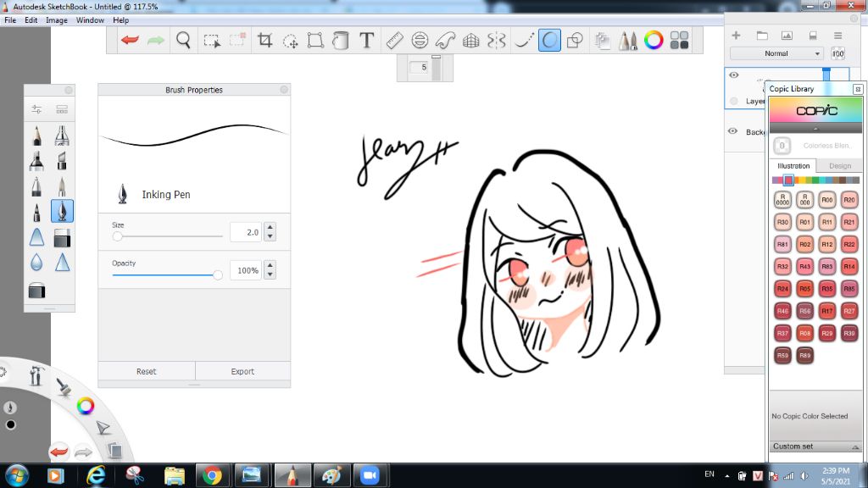
Task: Select the Transform (distort) tool
Action: pyautogui.click(x=315, y=40)
